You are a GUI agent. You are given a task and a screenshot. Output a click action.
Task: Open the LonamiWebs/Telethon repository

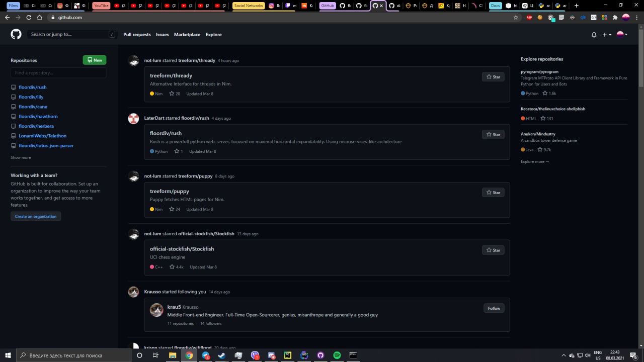pos(42,136)
